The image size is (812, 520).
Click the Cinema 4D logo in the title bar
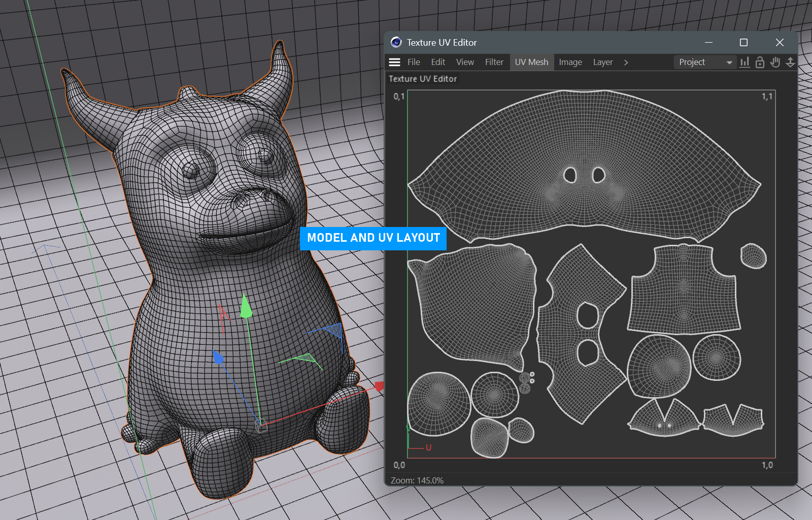(395, 43)
